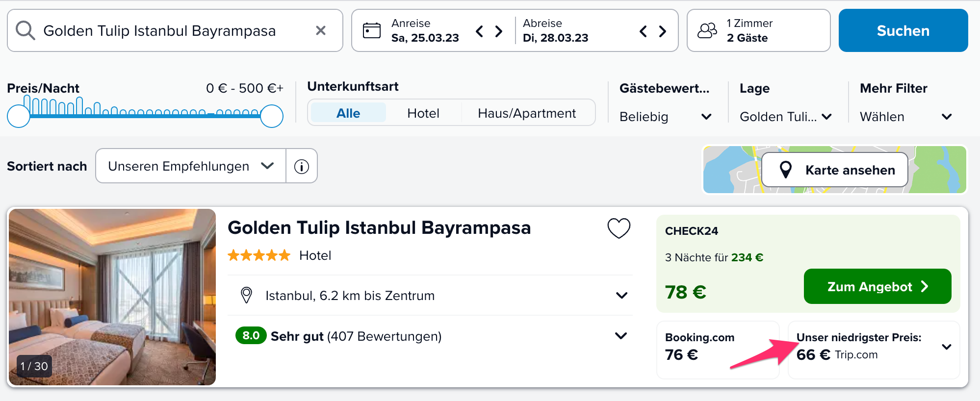Move departure date one day later
This screenshot has width=980, height=401.
[663, 31]
